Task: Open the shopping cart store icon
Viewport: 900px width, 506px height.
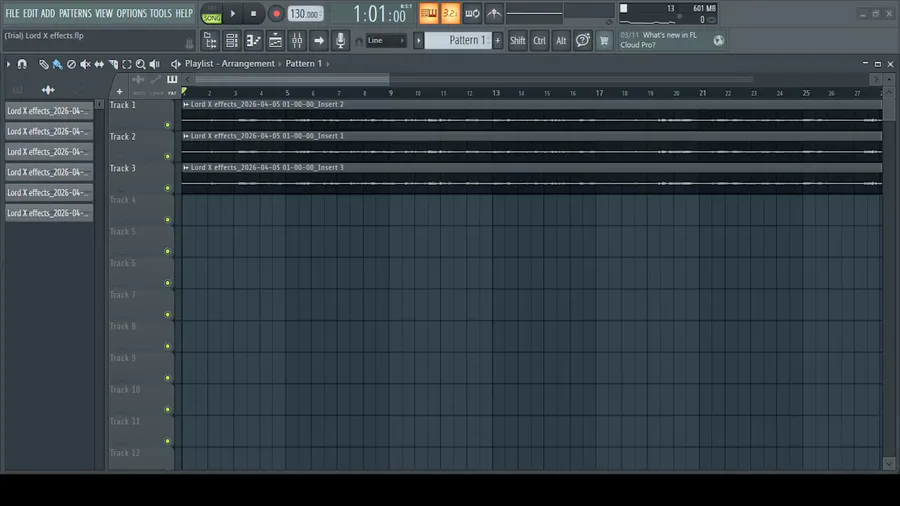Action: point(604,41)
